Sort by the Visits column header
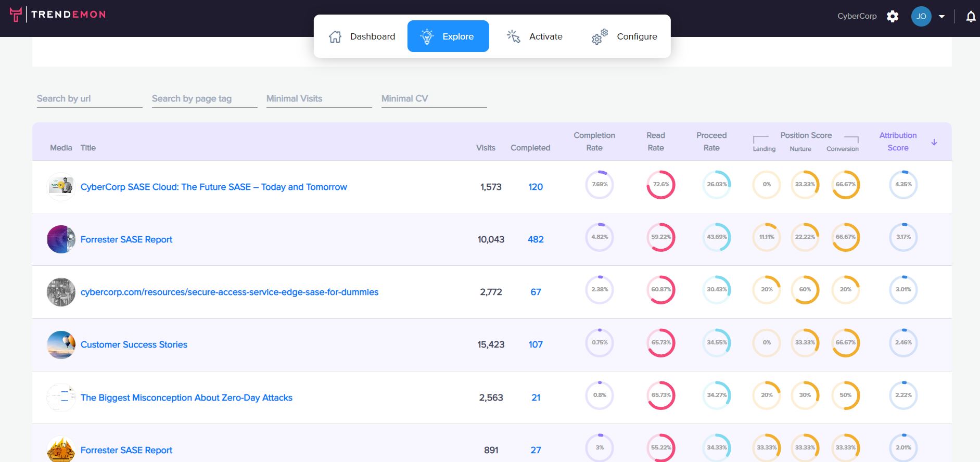The image size is (980, 462). point(486,148)
